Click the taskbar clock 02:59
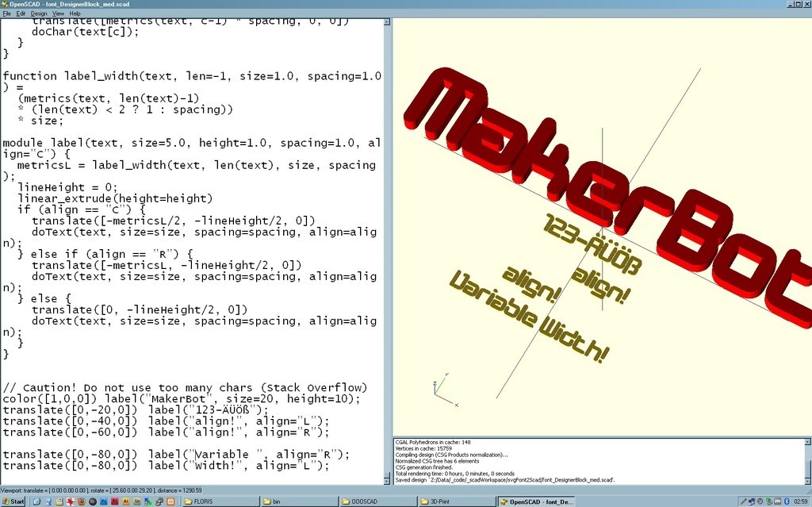 click(x=801, y=501)
